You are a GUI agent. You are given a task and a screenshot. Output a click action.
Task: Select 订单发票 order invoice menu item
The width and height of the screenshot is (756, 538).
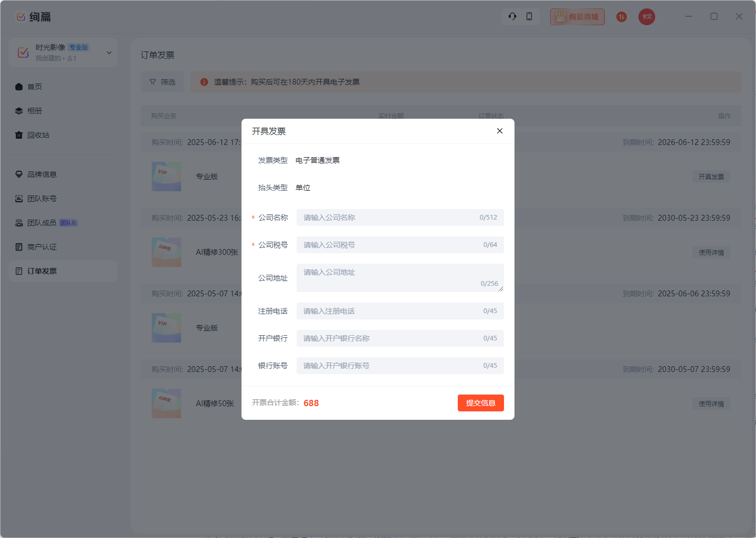(41, 271)
